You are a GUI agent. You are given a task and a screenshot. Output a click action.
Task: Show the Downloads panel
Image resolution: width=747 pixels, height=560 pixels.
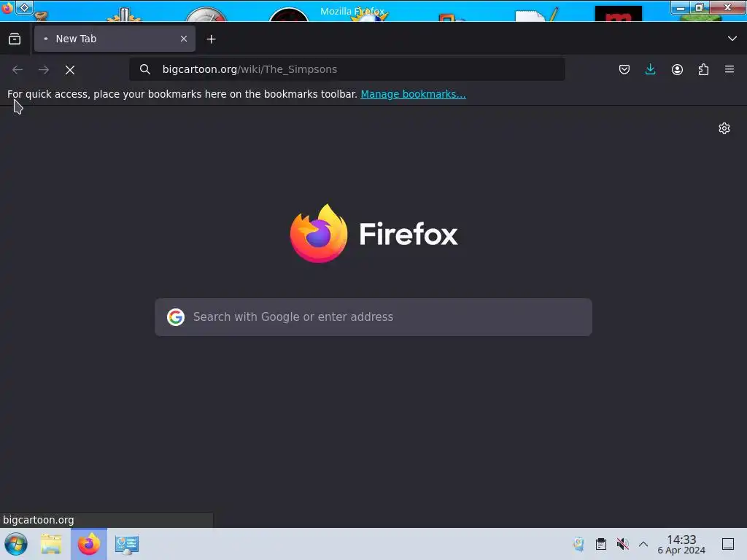point(650,69)
